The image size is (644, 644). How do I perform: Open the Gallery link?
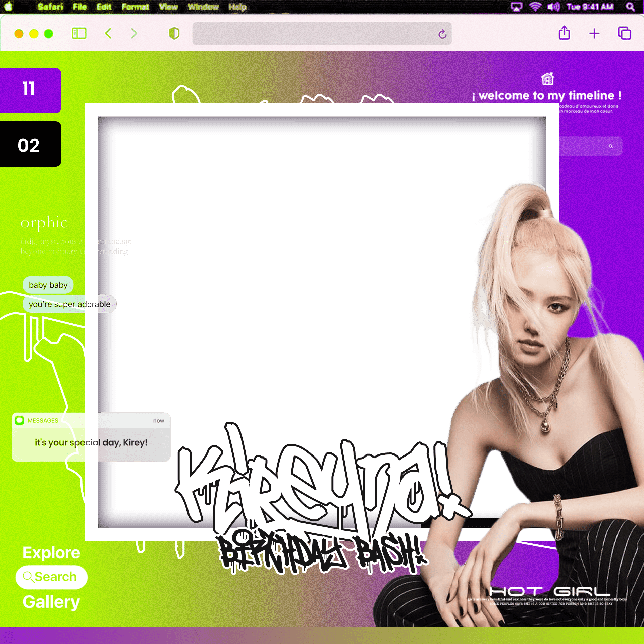click(51, 602)
